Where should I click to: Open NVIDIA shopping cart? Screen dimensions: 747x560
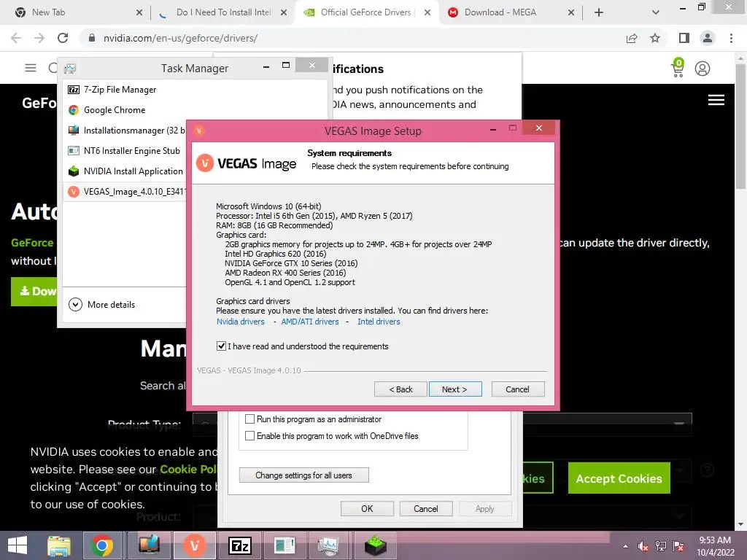(x=678, y=68)
